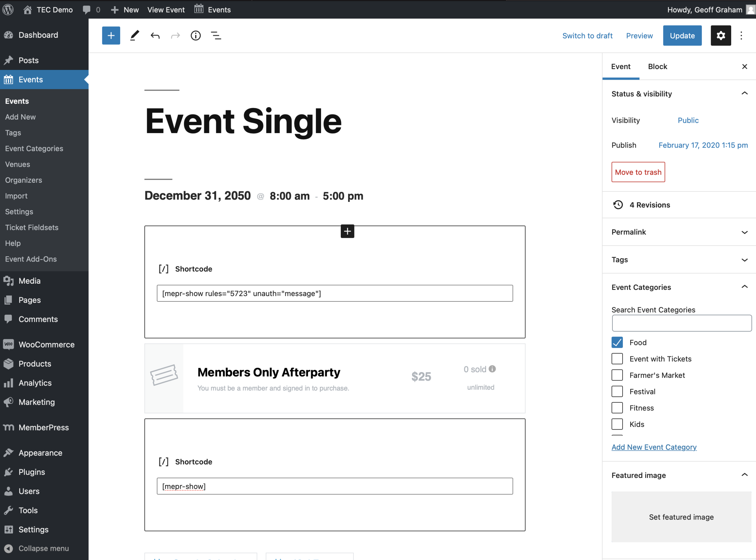Click the Preview link
Image resolution: width=756 pixels, height=560 pixels.
[639, 36]
